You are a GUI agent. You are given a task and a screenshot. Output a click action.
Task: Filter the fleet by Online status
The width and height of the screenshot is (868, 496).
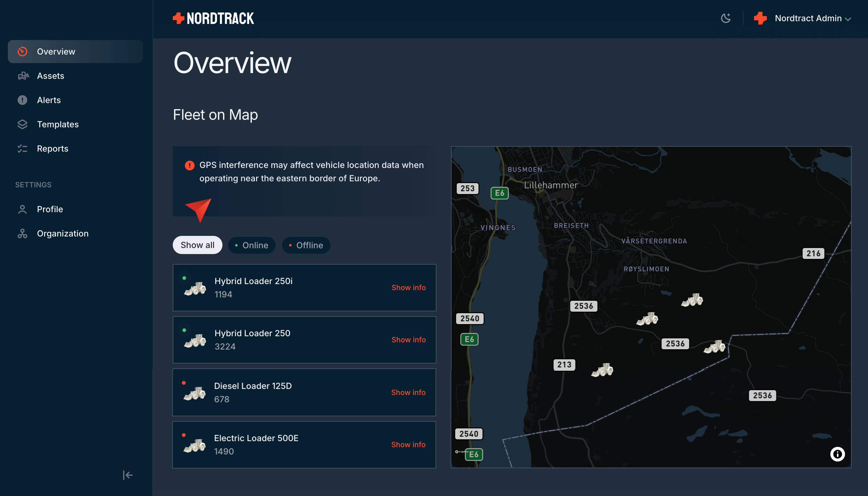pyautogui.click(x=252, y=245)
